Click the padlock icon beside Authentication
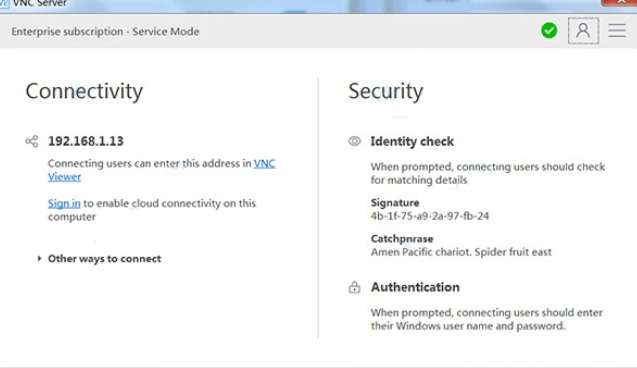Image resolution: width=637 pixels, height=368 pixels. [x=354, y=287]
